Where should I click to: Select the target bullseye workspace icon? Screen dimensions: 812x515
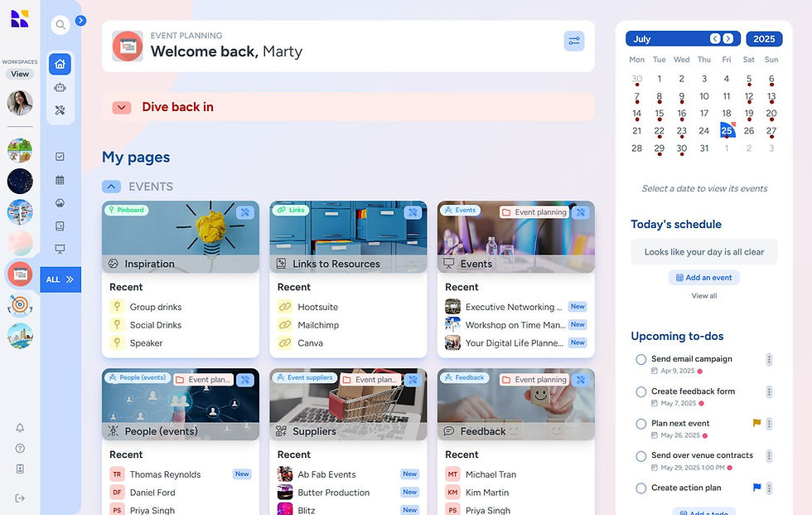pyautogui.click(x=20, y=305)
